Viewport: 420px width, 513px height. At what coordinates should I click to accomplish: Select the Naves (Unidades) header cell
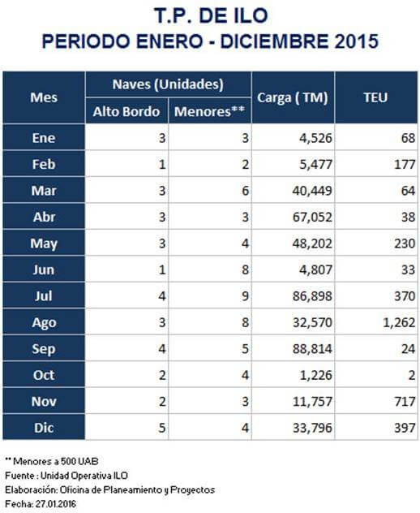(x=169, y=84)
